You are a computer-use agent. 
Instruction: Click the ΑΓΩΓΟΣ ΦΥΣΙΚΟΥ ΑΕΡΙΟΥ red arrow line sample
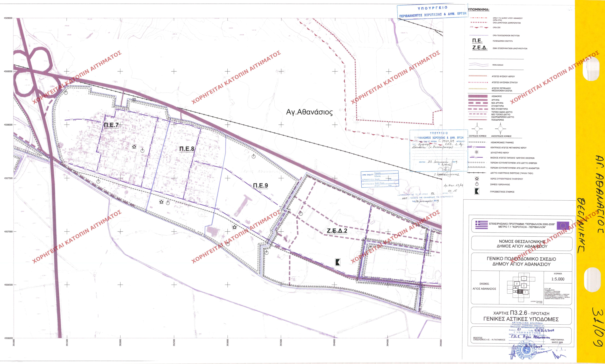[x=478, y=76]
